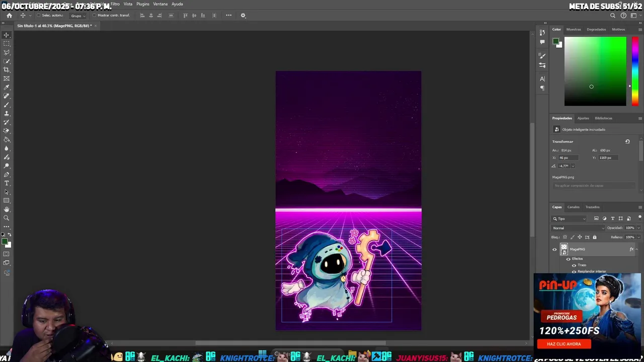Open the Comments panel icon
The height and width of the screenshot is (362, 644).
pos(542,42)
